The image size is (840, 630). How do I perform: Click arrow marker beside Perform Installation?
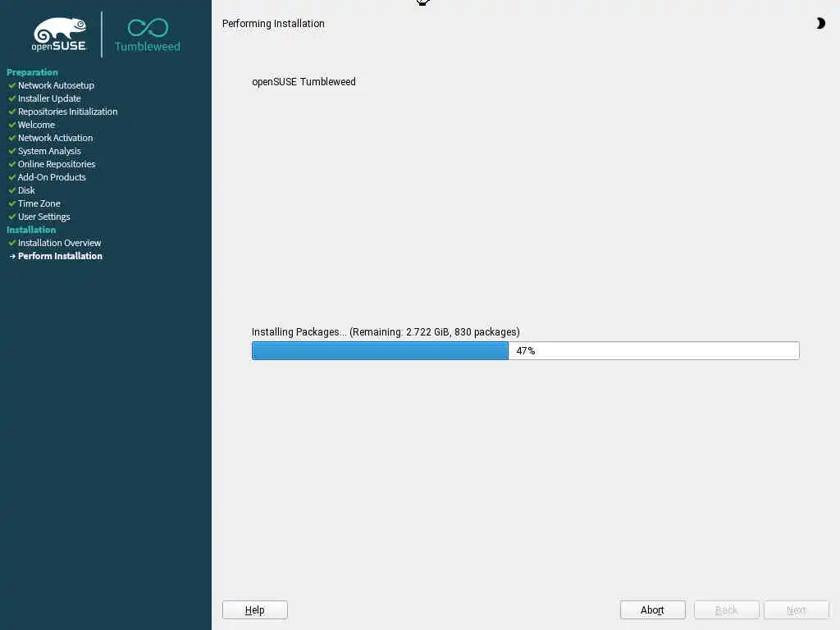[x=12, y=256]
